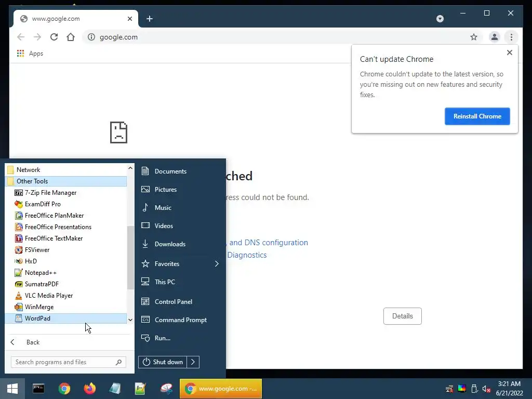The image size is (532, 399).
Task: Click the Chrome forward arrow
Action: click(x=37, y=37)
